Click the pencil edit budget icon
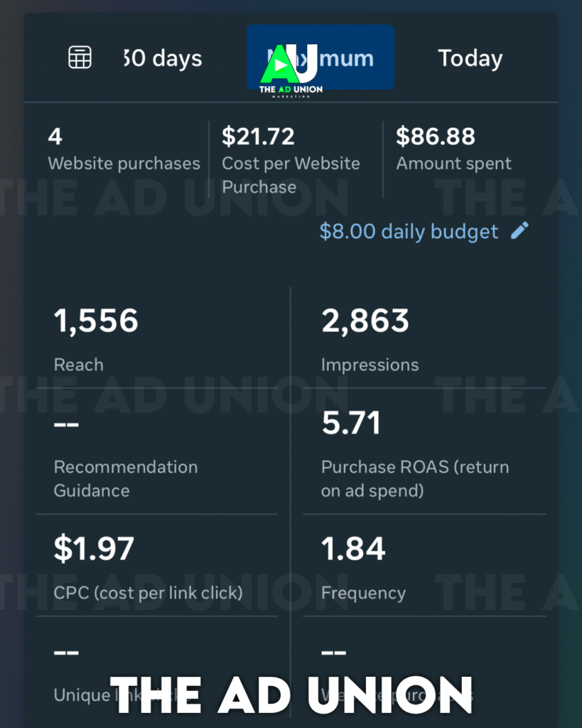This screenshot has height=728, width=582. point(520,231)
